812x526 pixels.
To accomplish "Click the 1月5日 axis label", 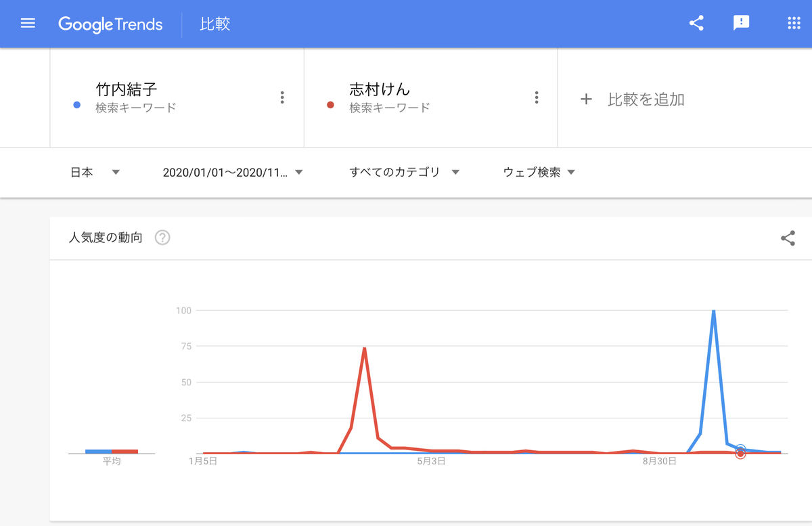I will (x=203, y=461).
